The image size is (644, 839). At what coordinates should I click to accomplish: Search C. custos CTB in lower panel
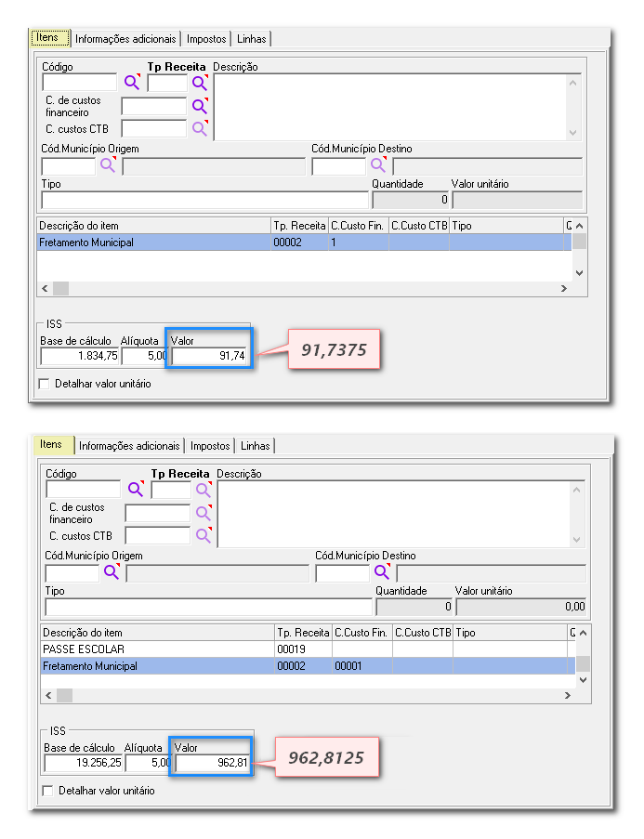point(204,535)
